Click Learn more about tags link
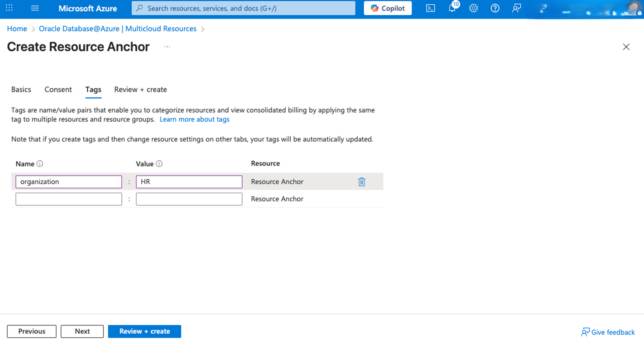Screen dimensions: 644x346 pos(194,119)
